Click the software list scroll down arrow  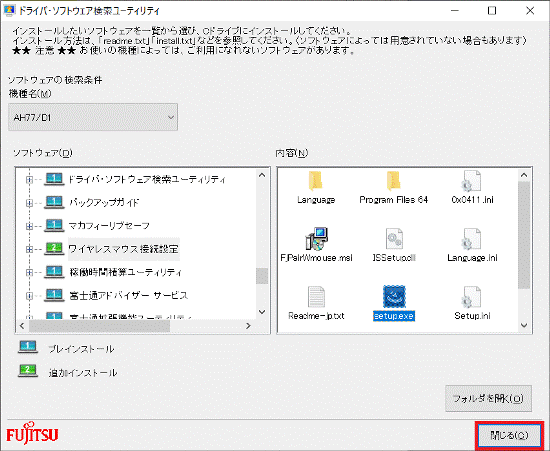262,311
